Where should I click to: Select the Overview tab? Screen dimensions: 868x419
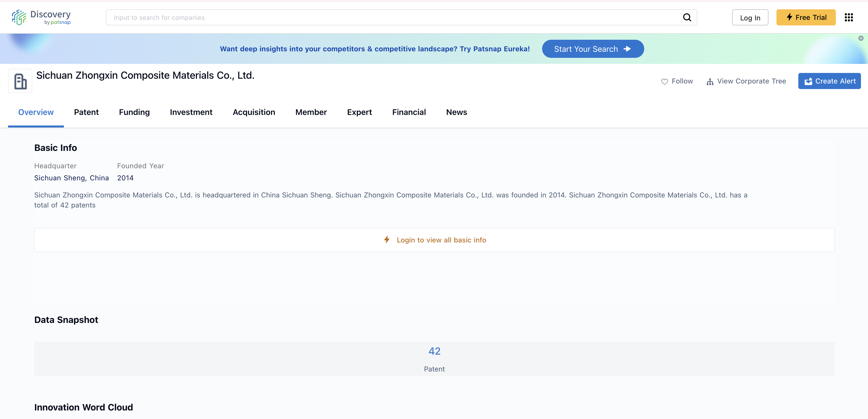36,112
